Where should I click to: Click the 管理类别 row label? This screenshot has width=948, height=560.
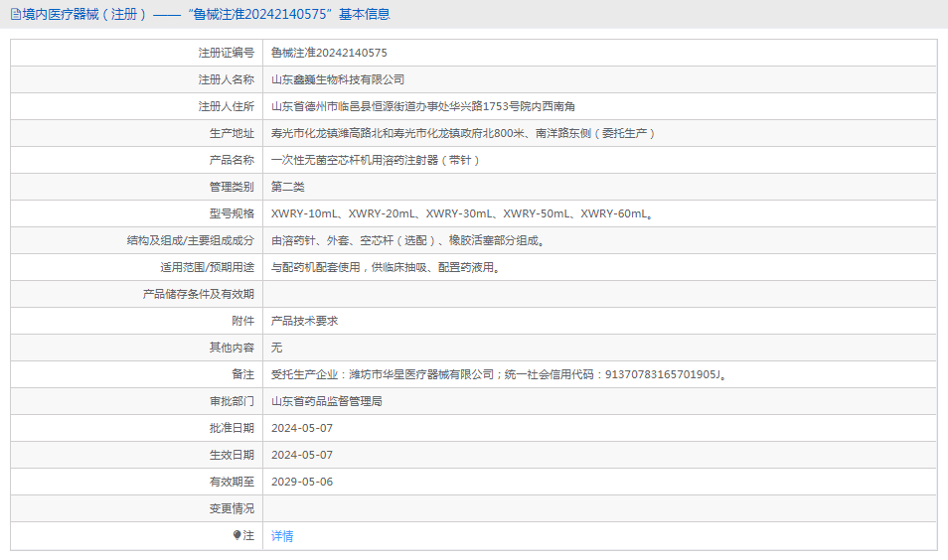[232, 187]
